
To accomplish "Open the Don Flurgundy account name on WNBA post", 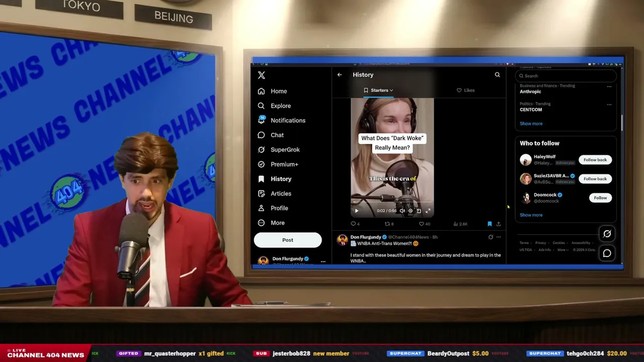I will (x=366, y=237).
